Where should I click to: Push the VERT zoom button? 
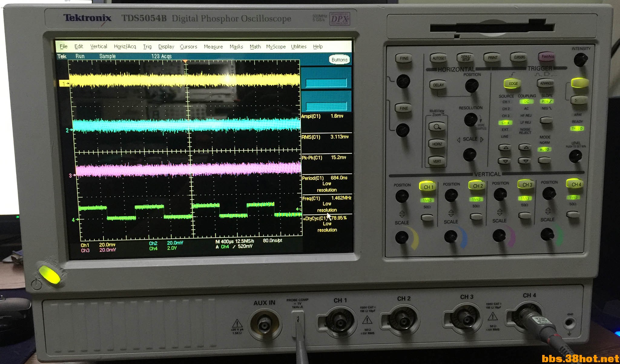point(437,161)
